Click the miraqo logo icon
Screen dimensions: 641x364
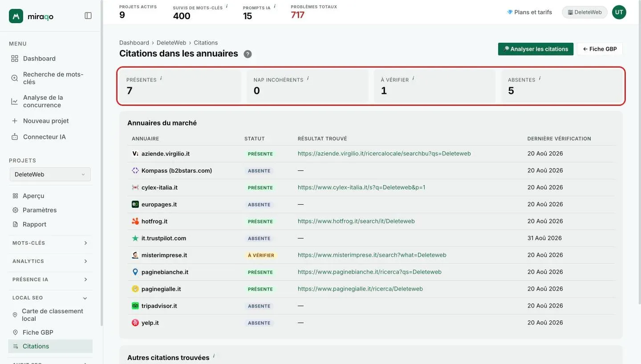(16, 16)
